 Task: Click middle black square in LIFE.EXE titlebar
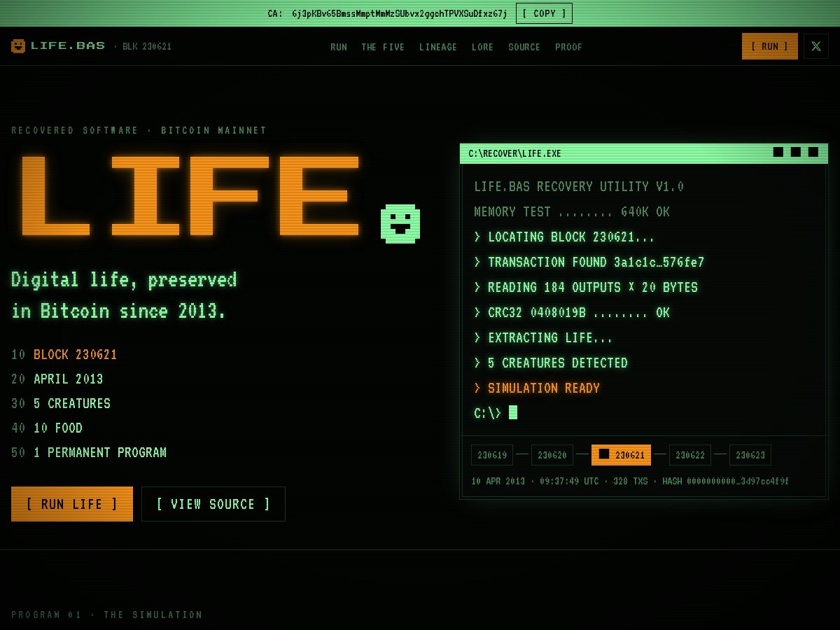click(x=796, y=152)
